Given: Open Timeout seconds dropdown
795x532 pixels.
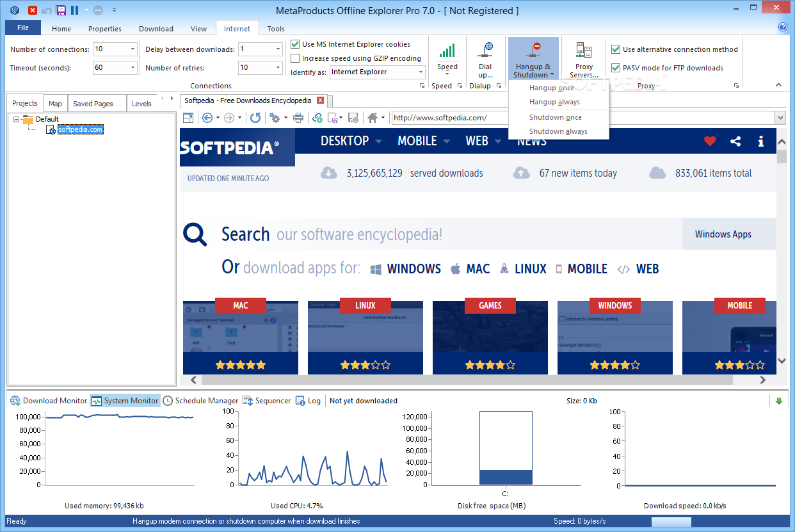Looking at the screenshot, I should coord(132,67).
